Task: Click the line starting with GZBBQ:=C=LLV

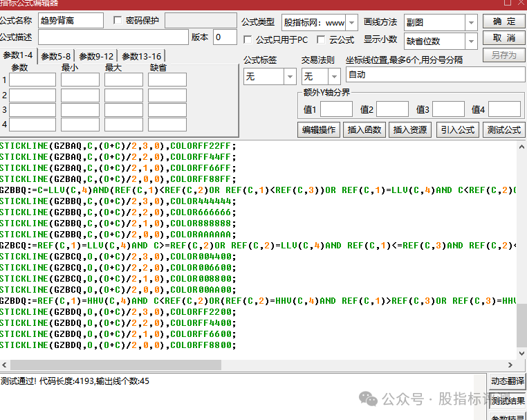Action: click(x=258, y=190)
